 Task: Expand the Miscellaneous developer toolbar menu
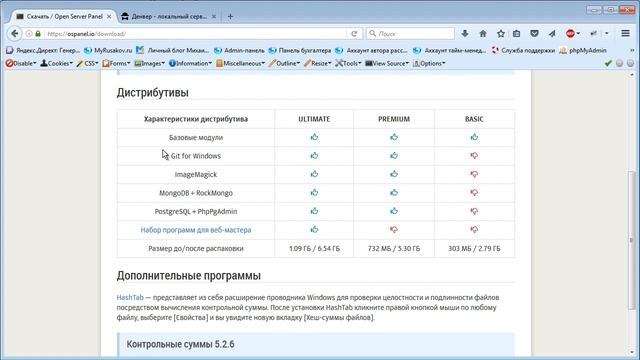coord(240,63)
